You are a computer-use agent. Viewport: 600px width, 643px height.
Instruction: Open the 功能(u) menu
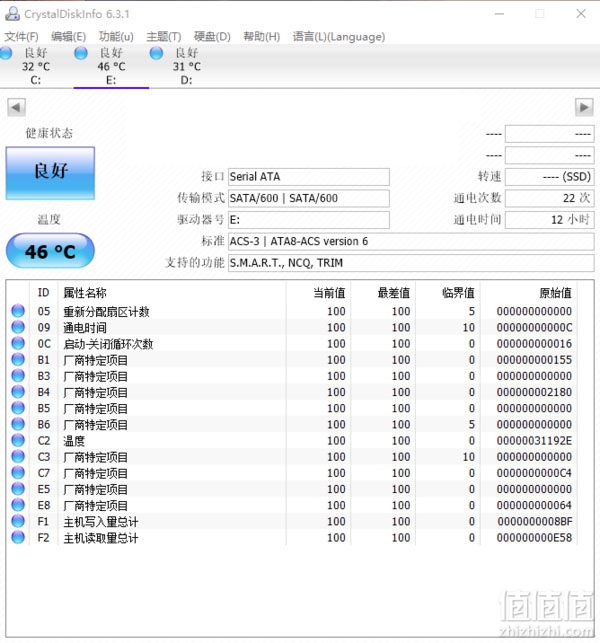(x=116, y=37)
